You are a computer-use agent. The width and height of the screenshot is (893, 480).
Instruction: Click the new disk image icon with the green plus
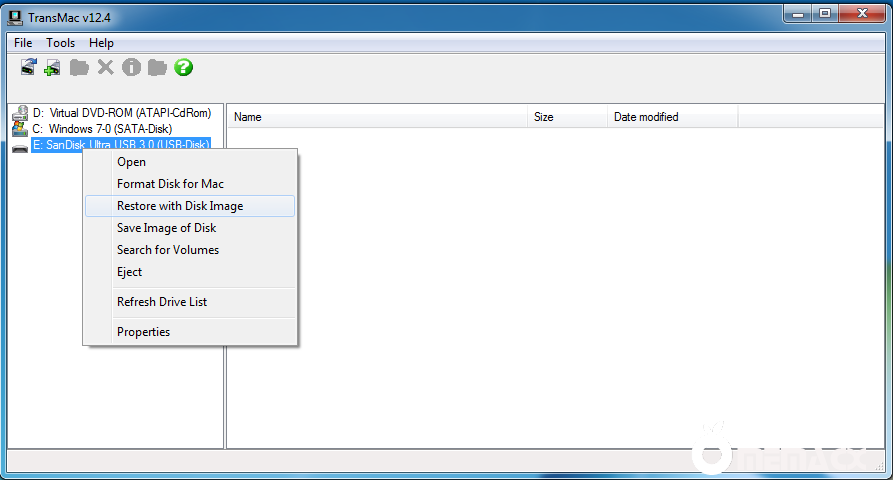(x=52, y=67)
